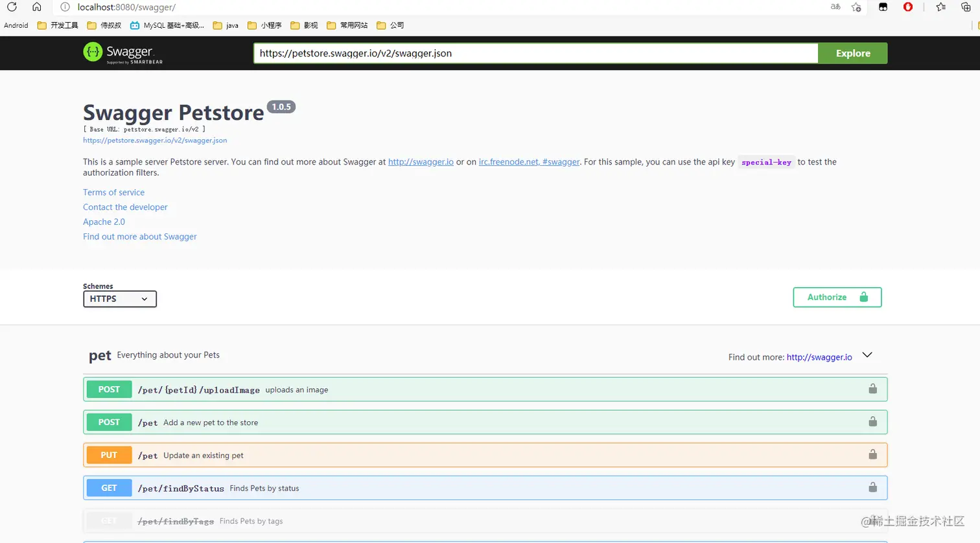Expand the GET /pet/findByStatus operation

click(x=485, y=488)
